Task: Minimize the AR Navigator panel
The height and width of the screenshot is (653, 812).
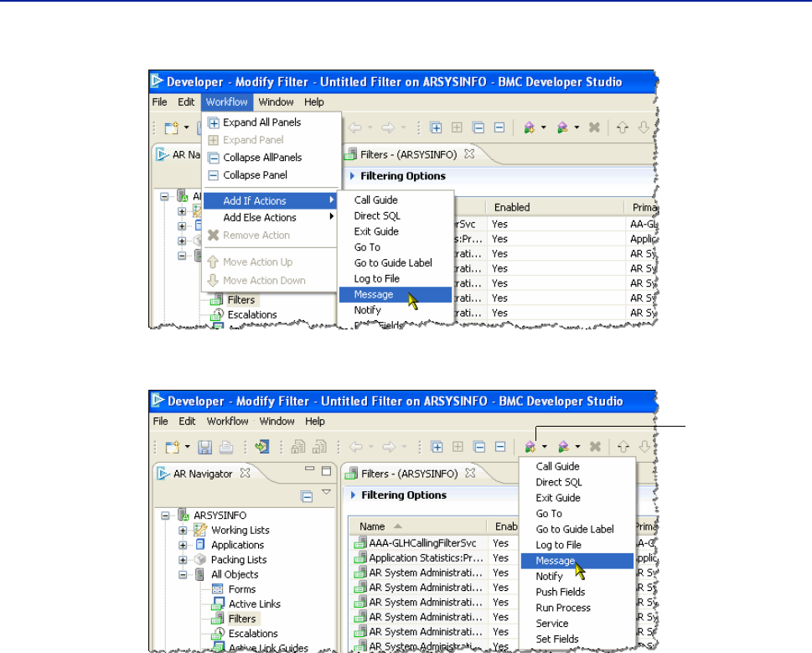Action: [x=310, y=469]
